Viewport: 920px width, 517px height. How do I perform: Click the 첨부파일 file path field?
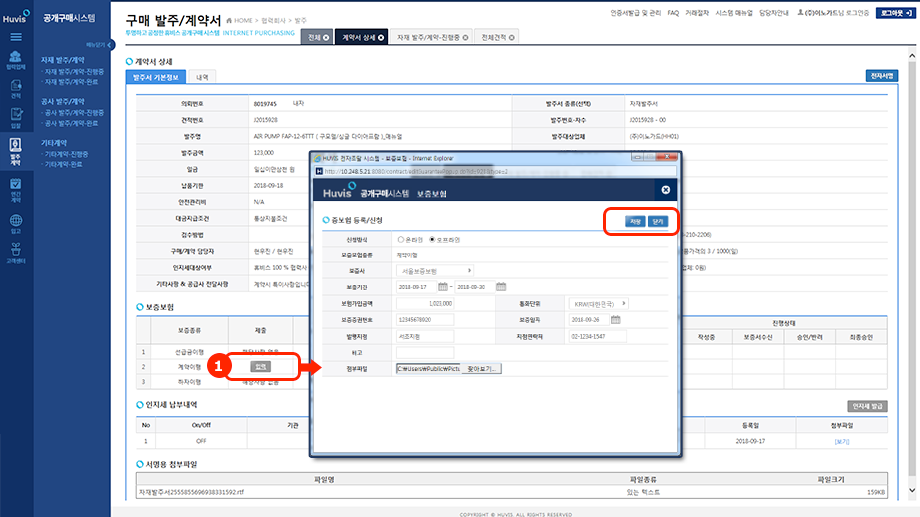(x=428, y=369)
